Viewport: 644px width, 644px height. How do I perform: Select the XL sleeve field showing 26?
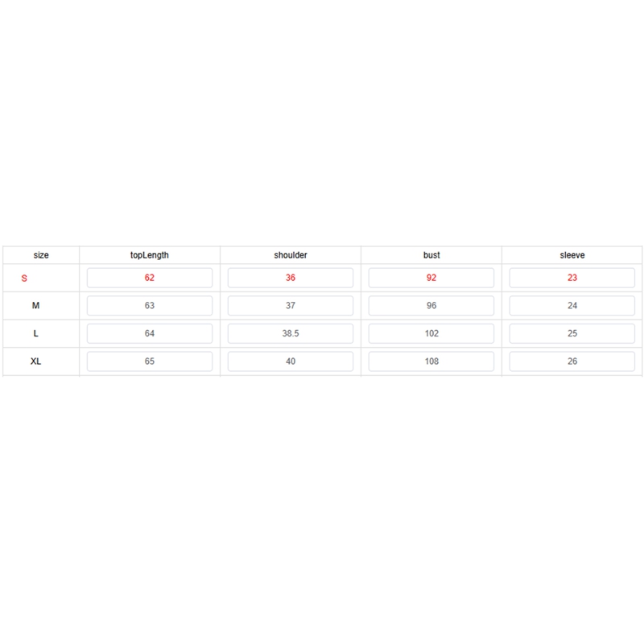(572, 361)
